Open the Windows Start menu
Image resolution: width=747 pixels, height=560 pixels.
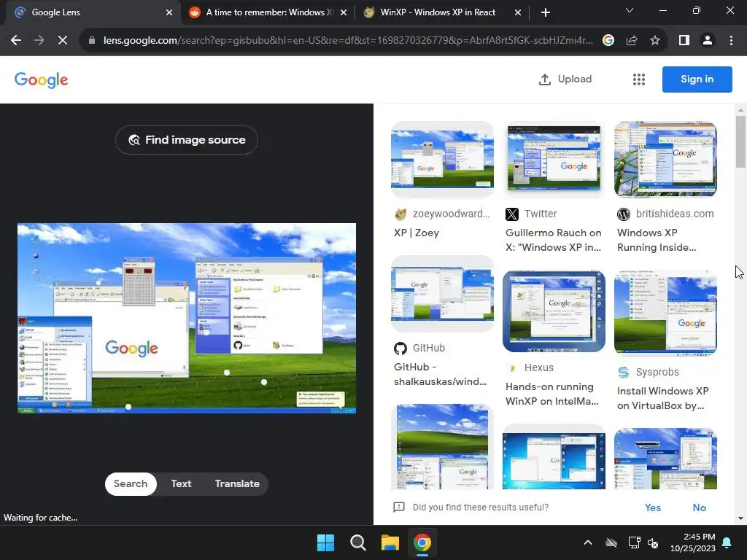coord(326,542)
